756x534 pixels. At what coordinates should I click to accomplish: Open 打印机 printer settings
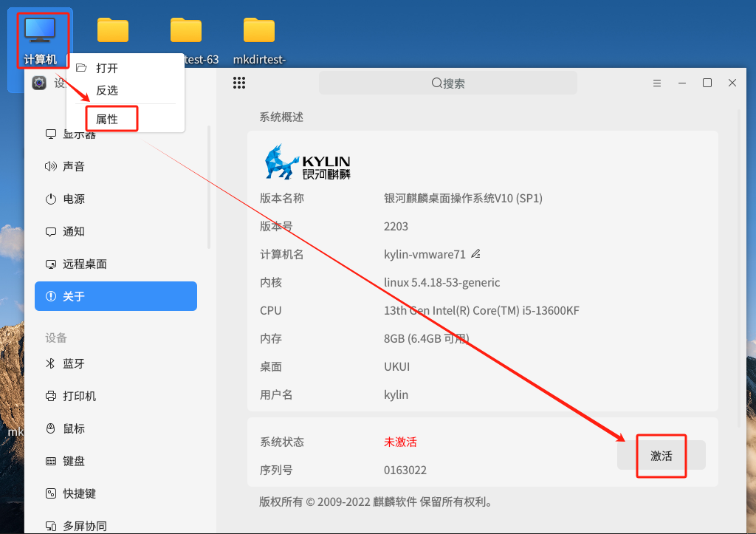[79, 396]
